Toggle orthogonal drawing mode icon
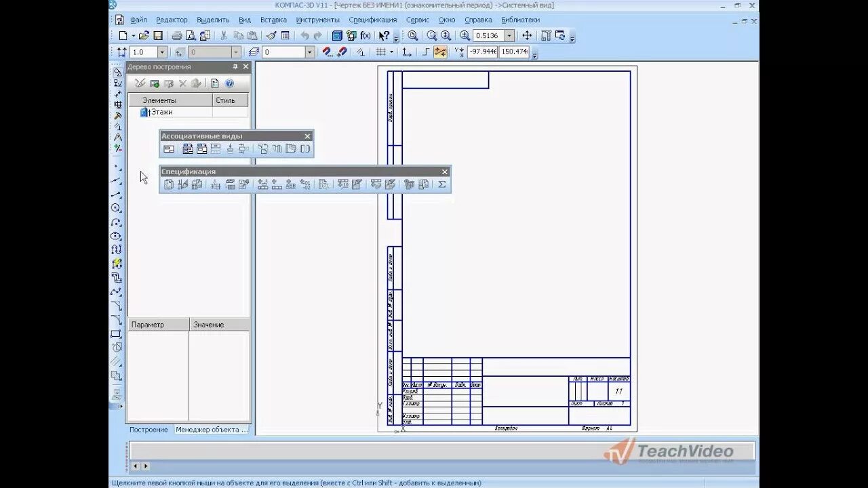 [x=426, y=52]
